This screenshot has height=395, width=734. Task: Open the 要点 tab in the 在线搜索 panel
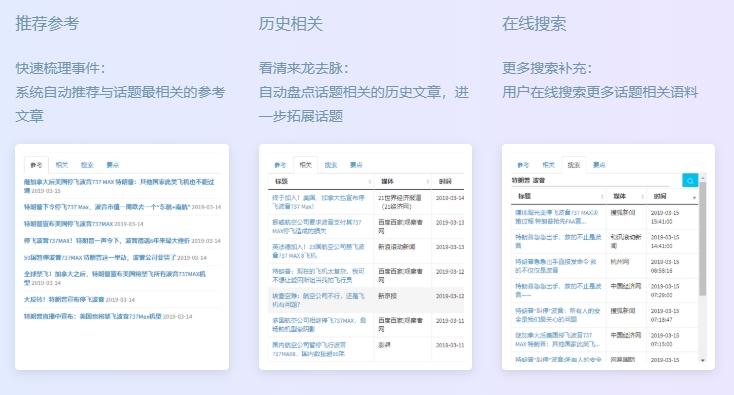(599, 165)
